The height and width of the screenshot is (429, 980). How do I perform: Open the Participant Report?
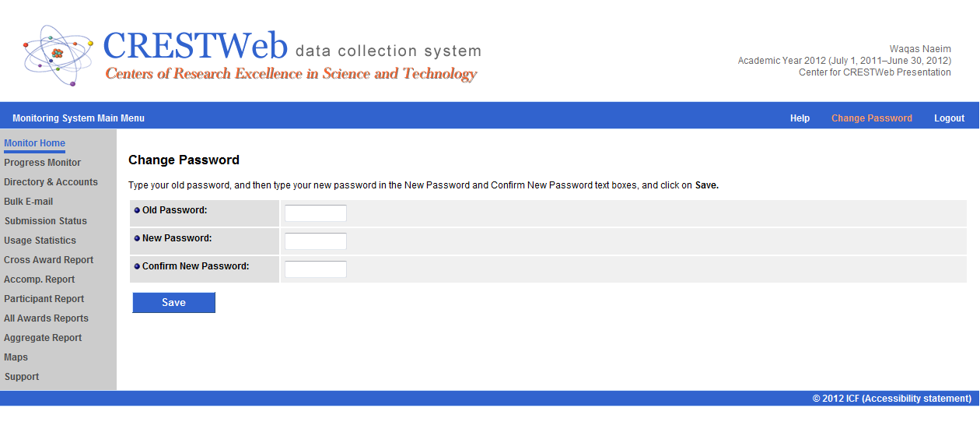coord(44,299)
